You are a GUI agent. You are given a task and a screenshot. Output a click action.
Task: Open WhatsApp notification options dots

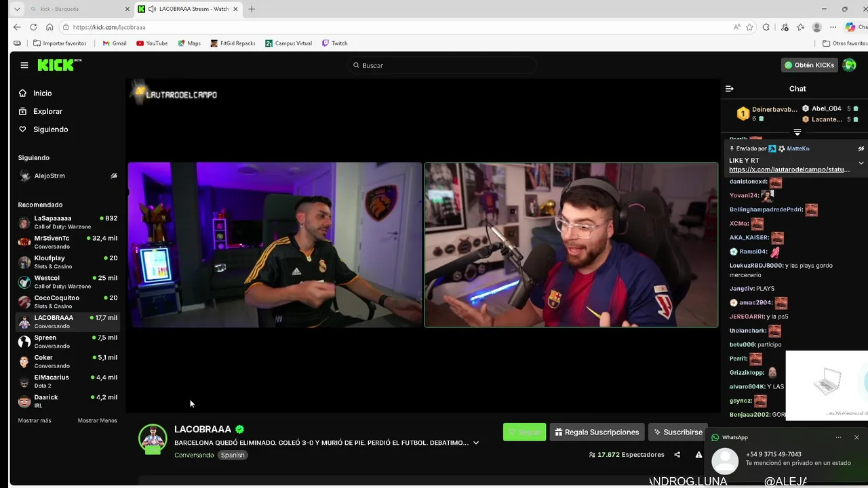[839, 437]
